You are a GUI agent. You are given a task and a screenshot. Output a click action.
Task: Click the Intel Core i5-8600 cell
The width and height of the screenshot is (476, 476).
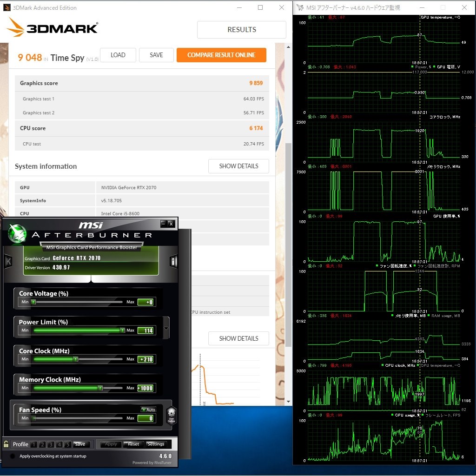[182, 213]
